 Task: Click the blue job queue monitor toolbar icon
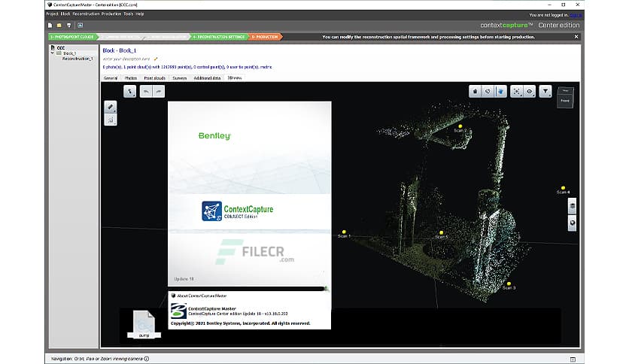81,26
